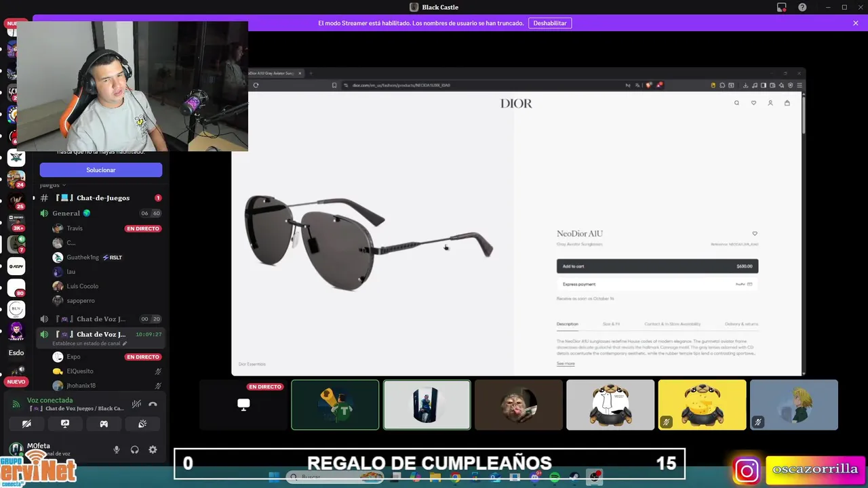Bookmark page icon beside address bar
Screen dimensions: 868x488
click(334, 85)
